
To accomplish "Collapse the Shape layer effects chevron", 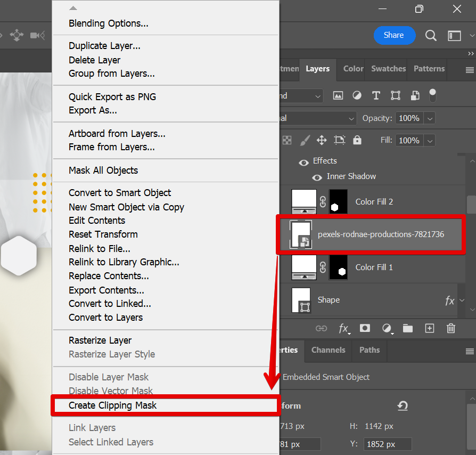I will pyautogui.click(x=462, y=300).
